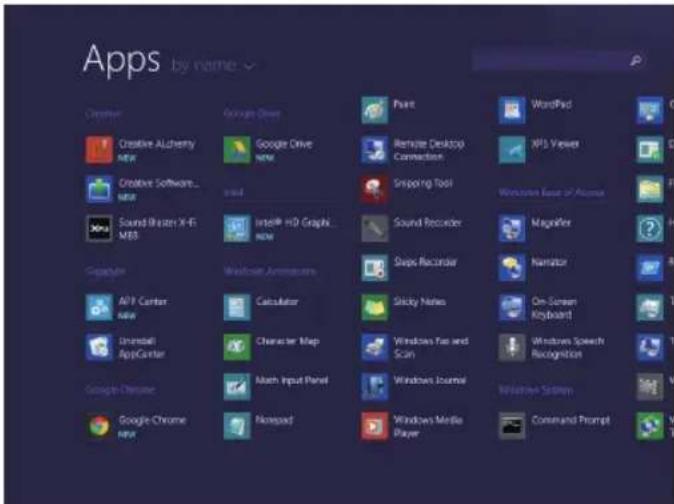674x504 pixels.
Task: Click the 'Sticky Notes' label text
Action: point(420,302)
